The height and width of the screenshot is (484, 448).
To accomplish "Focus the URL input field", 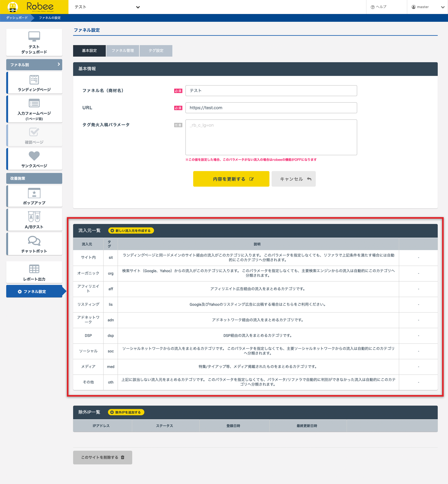I will 271,108.
